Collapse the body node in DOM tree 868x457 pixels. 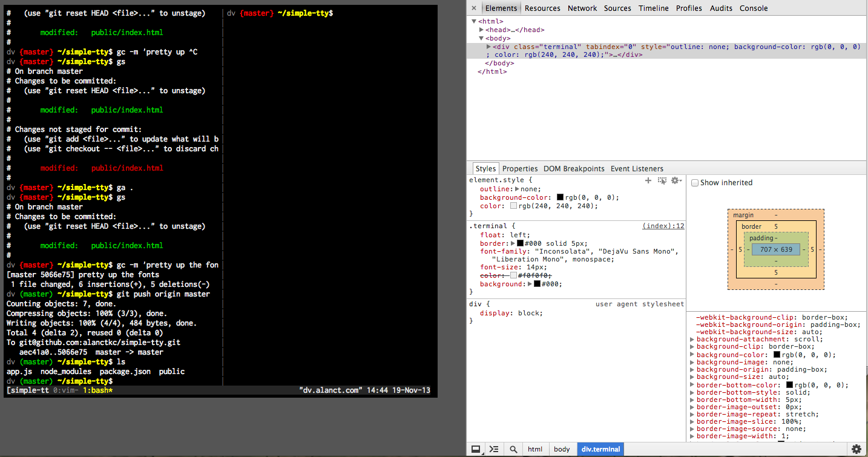pyautogui.click(x=481, y=38)
